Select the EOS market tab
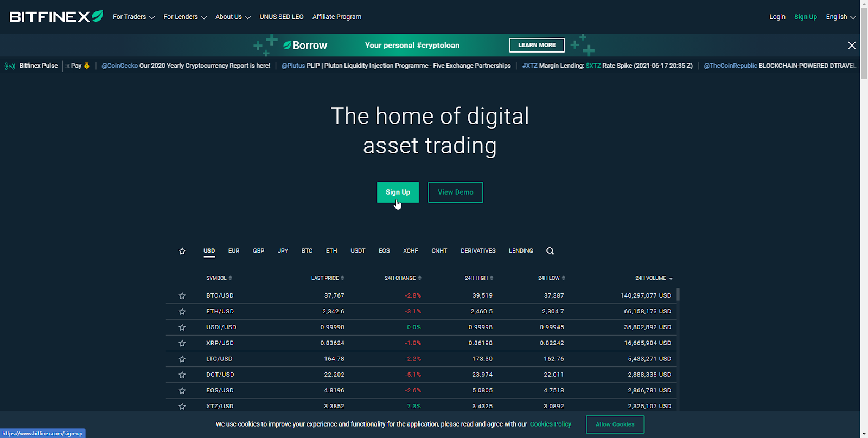 click(384, 251)
